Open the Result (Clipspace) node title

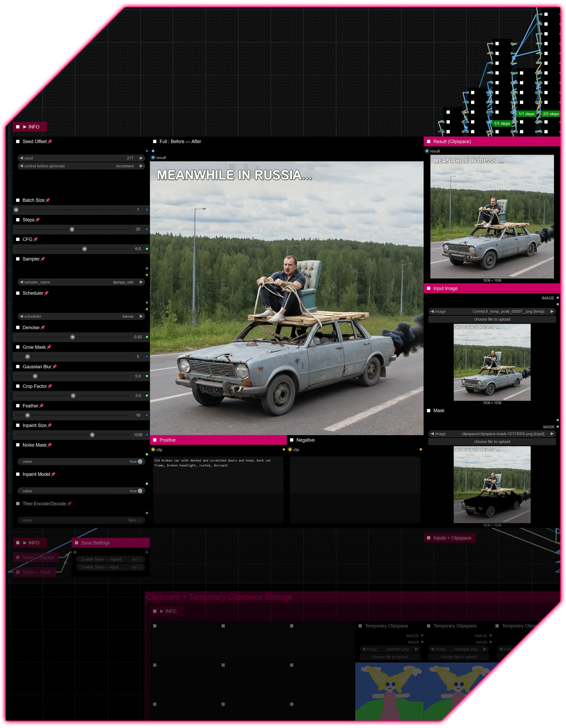(x=452, y=141)
